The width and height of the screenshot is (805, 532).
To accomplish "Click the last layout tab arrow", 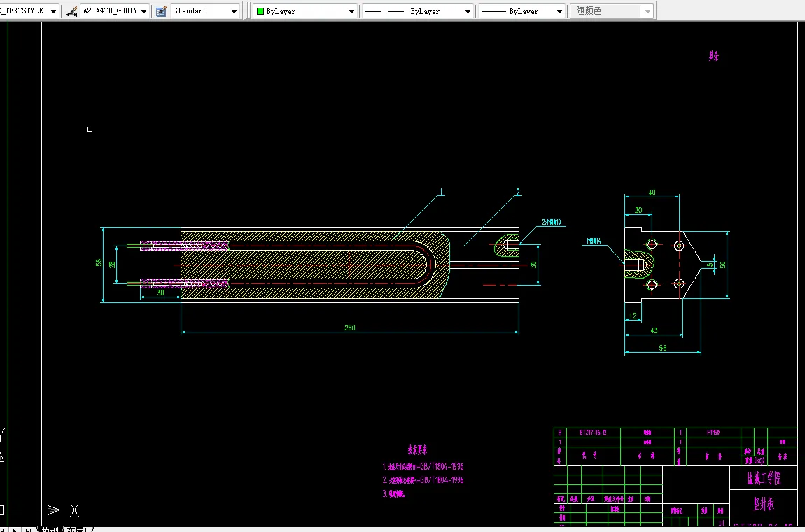I will coord(28,529).
